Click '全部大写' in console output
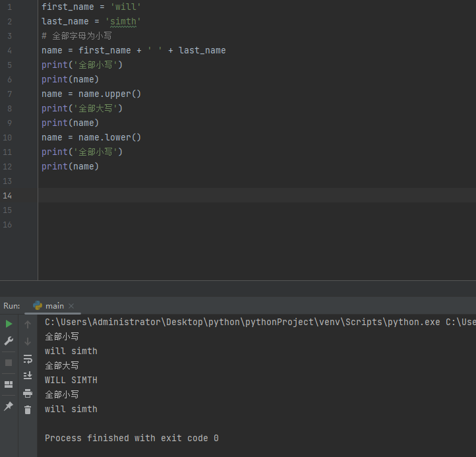The image size is (476, 457). 62,365
